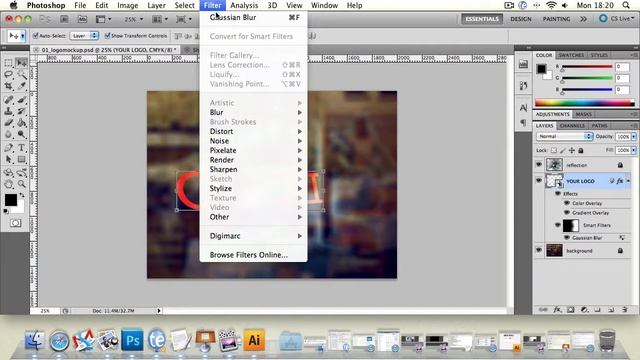The image size is (640, 360).
Task: Toggle Gaussian Blur filter visibility
Action: [567, 238]
